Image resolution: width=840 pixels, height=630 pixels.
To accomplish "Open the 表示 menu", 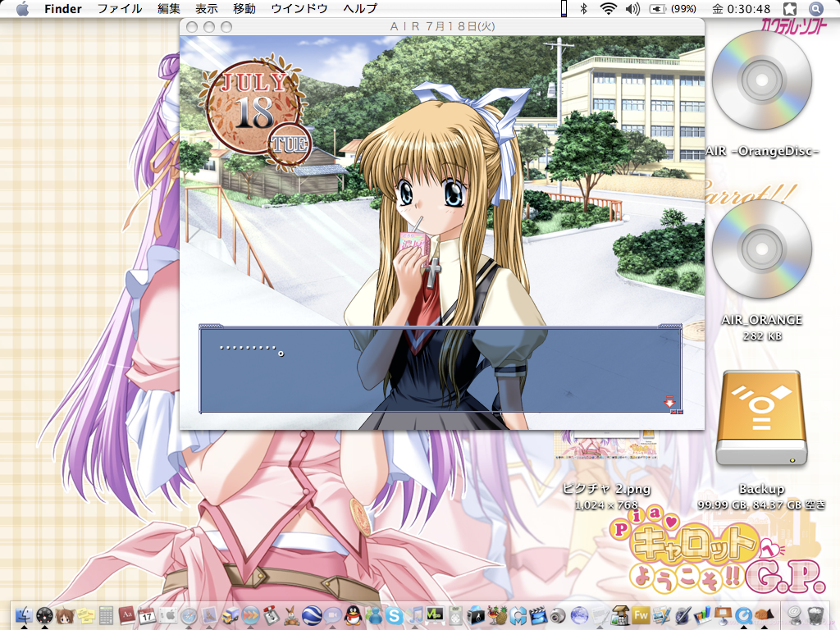I will (x=206, y=8).
